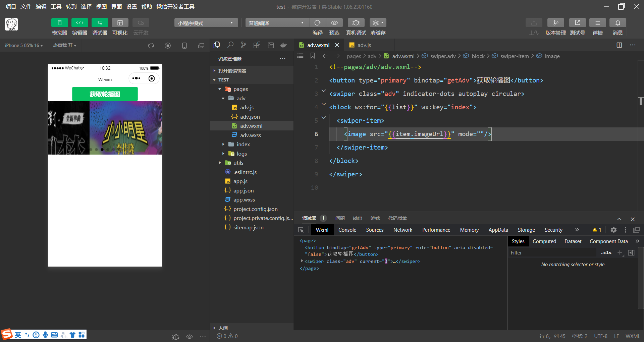Switch to the Console tab
This screenshot has width=644, height=342.
[x=347, y=230]
